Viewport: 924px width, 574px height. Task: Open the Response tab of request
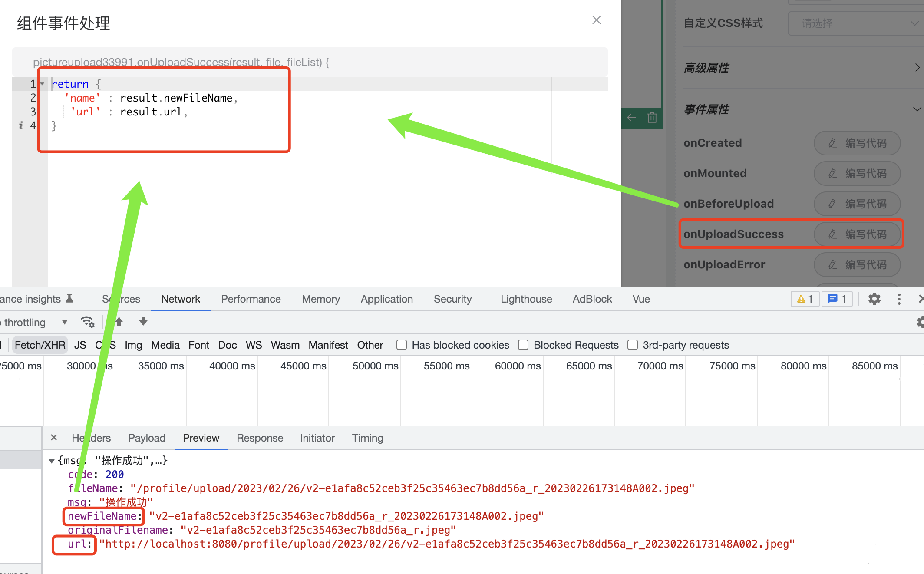point(260,438)
